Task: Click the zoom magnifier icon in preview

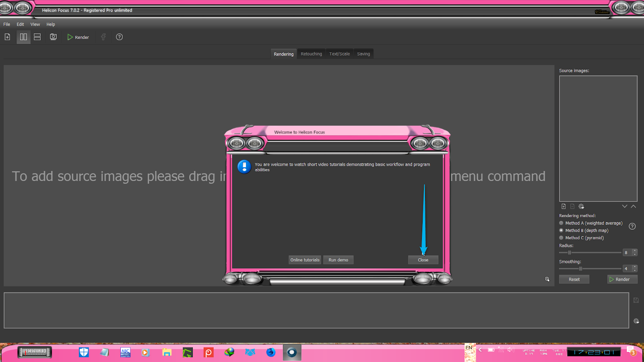Action: click(x=547, y=279)
